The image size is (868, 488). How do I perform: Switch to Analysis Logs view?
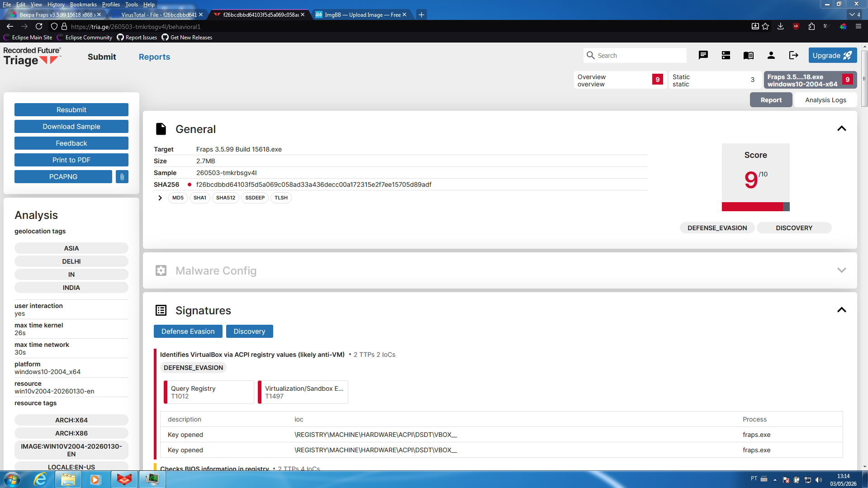pyautogui.click(x=825, y=100)
